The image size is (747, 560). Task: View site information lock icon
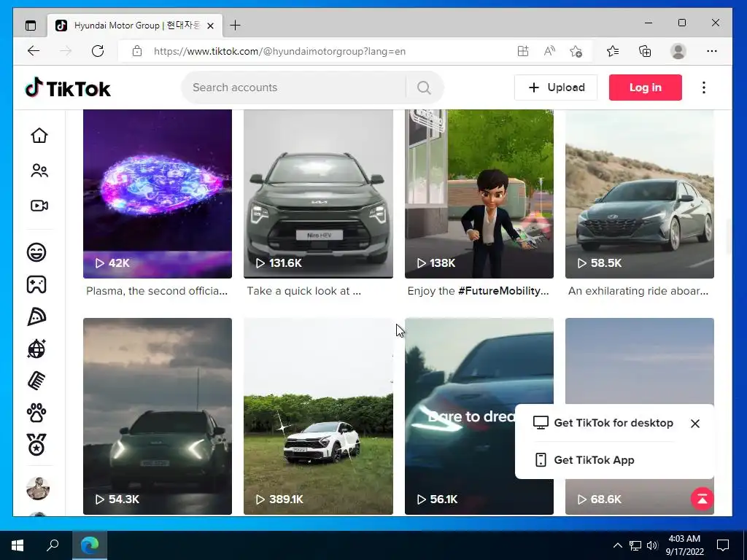tap(137, 51)
